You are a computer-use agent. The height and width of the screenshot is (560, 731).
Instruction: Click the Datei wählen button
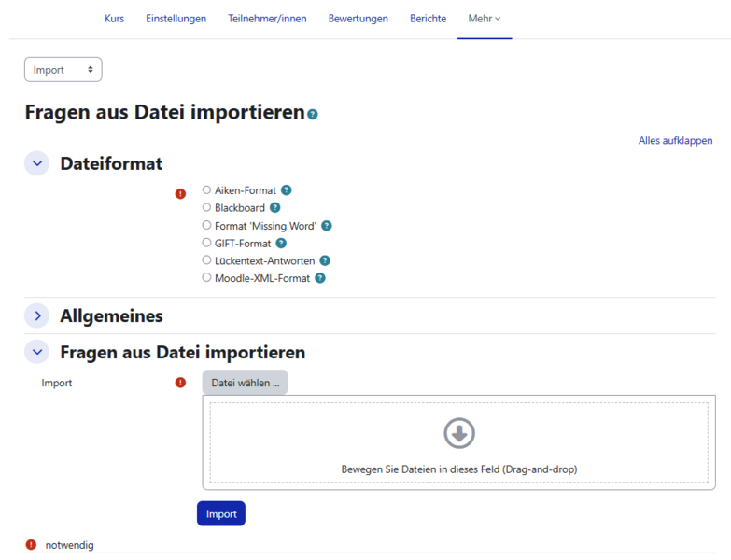pos(245,383)
